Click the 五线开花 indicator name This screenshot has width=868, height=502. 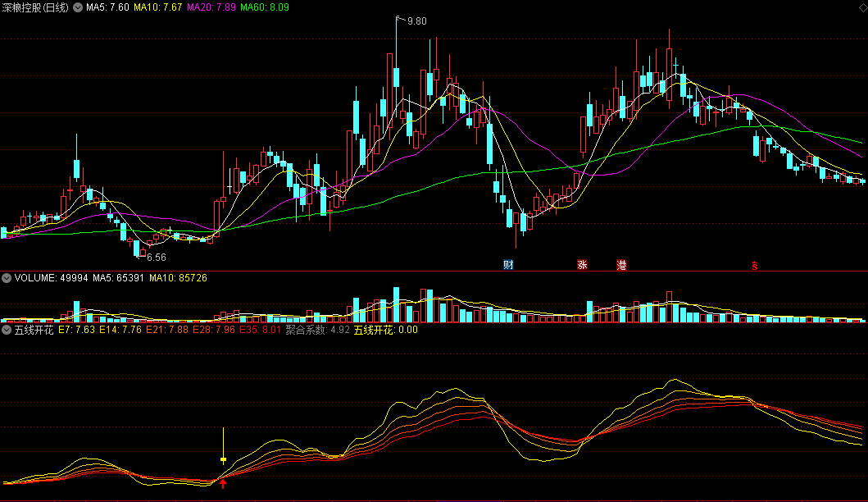[34, 330]
